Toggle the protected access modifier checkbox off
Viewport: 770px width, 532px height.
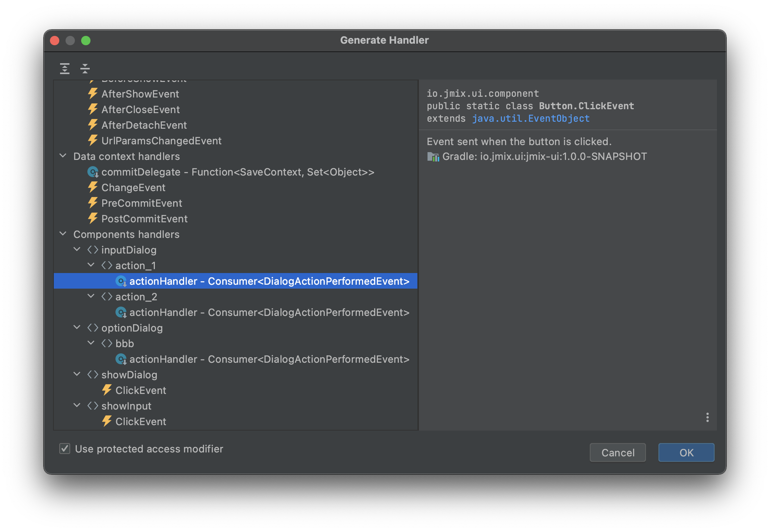65,449
